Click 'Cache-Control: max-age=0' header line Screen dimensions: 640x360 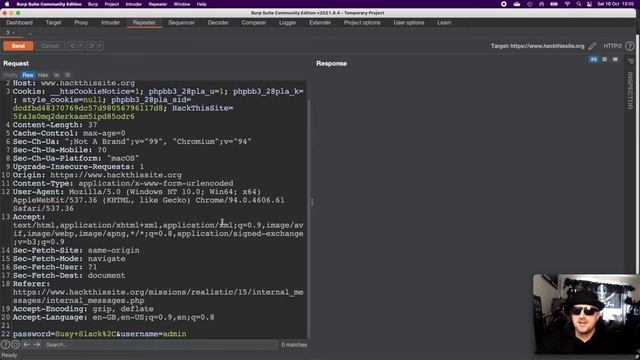[69, 133]
